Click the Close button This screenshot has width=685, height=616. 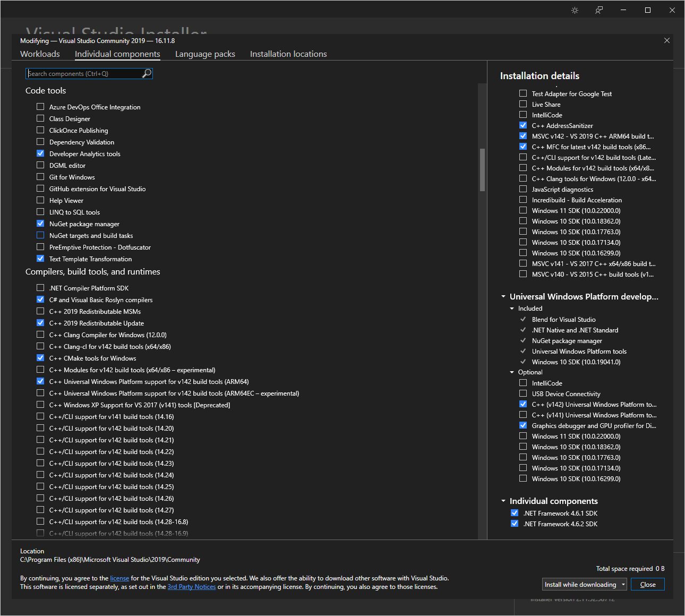[648, 585]
